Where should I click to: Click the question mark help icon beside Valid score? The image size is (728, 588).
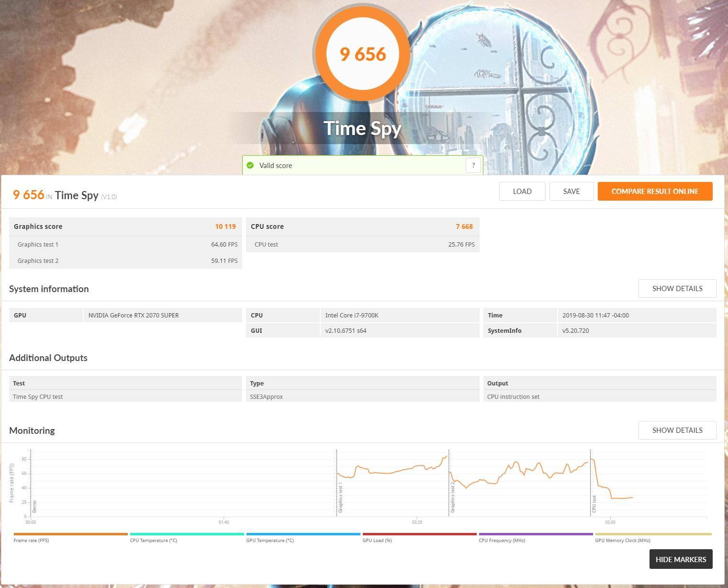(x=473, y=165)
